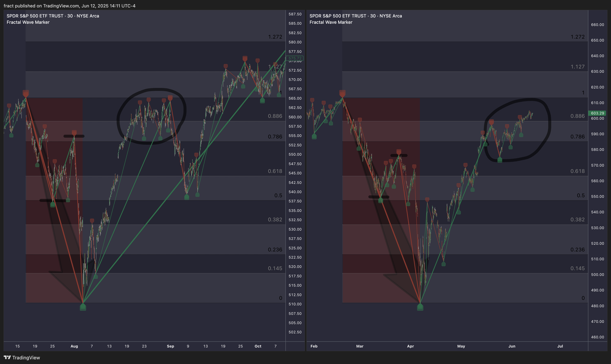
Task: Click the 502.50 price on the left price scale
Action: tap(295, 332)
